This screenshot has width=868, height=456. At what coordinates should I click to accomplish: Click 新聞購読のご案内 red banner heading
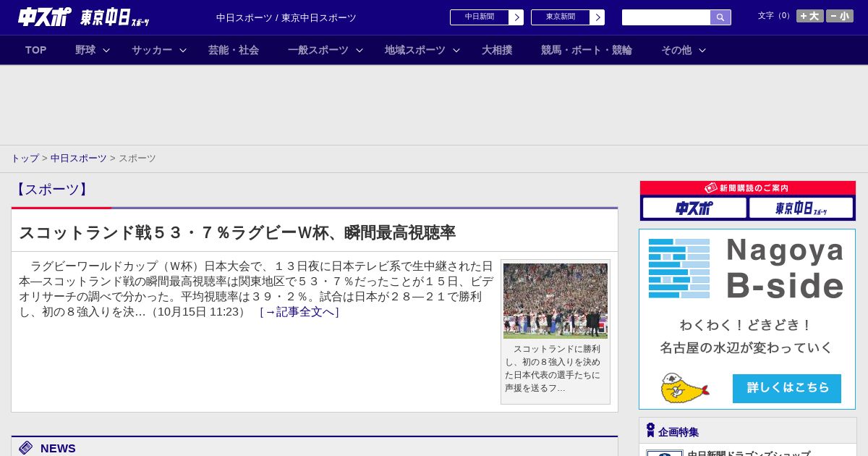click(x=748, y=187)
